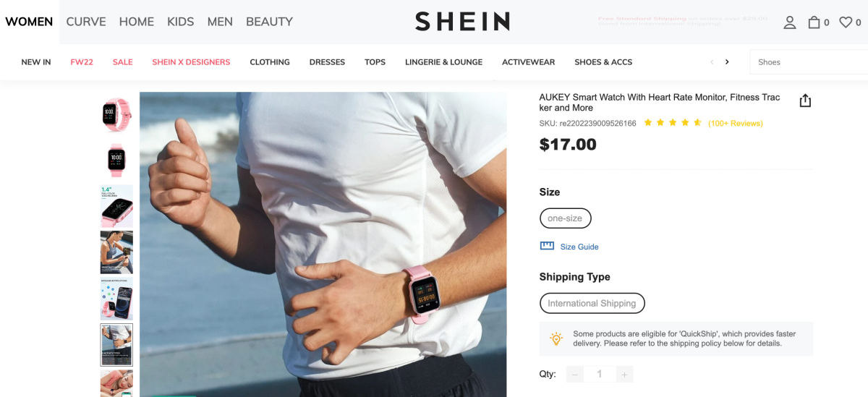Select International Shipping type
The height and width of the screenshot is (397, 868).
tap(592, 303)
